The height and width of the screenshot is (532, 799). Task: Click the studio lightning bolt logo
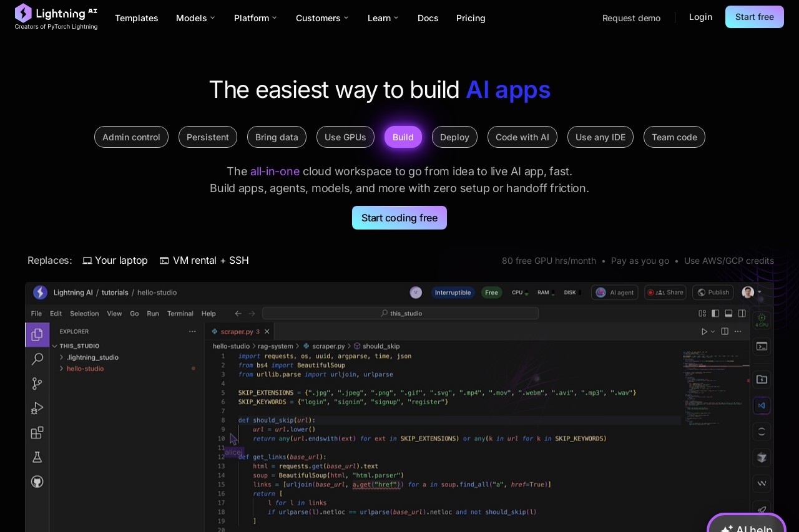point(40,292)
